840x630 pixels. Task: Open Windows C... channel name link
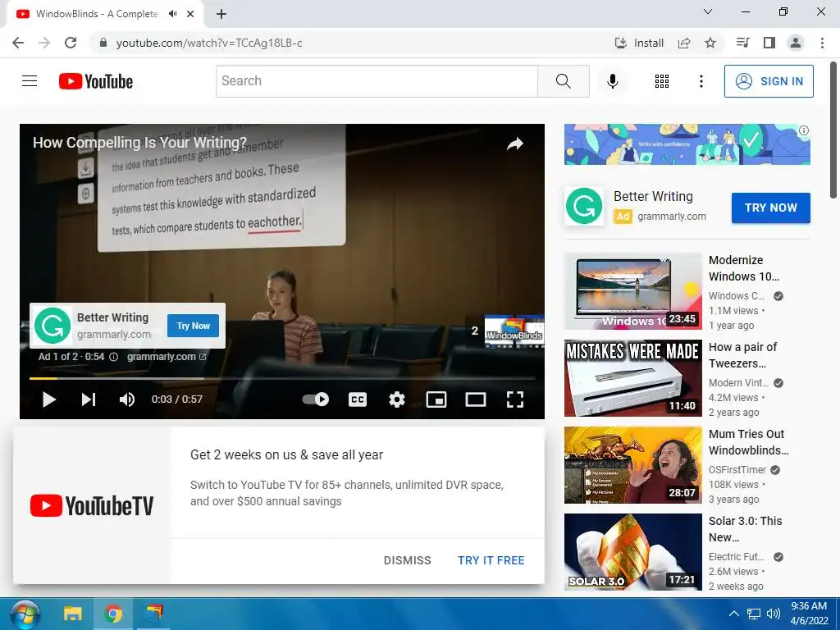pyautogui.click(x=737, y=295)
